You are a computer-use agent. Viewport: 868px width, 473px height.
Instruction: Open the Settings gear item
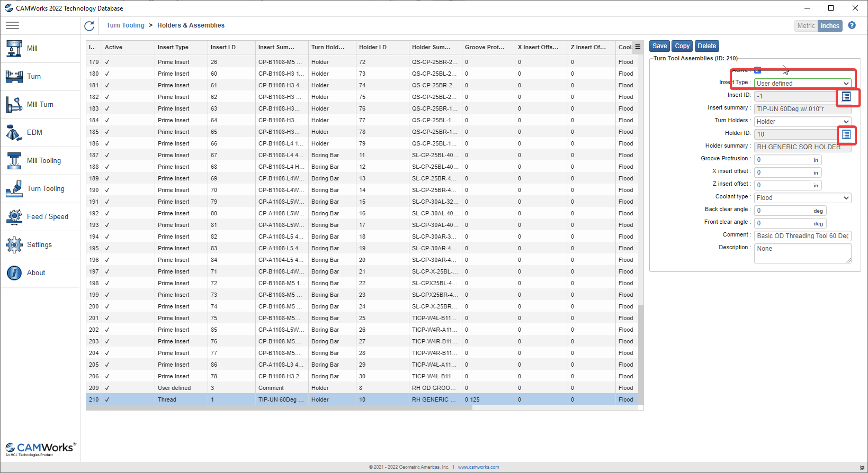point(40,244)
